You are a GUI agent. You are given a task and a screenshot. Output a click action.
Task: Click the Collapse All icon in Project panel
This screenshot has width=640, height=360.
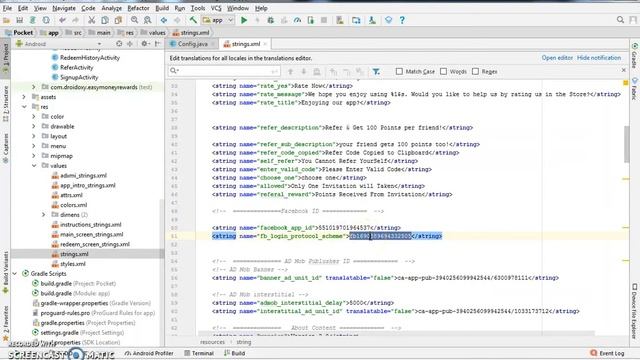point(130,44)
